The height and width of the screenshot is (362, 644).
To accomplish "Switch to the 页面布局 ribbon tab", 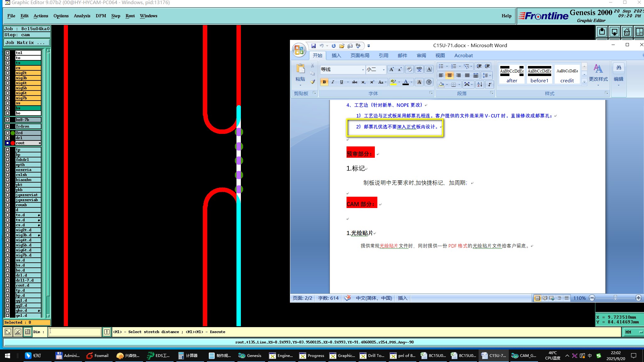I will pos(360,56).
